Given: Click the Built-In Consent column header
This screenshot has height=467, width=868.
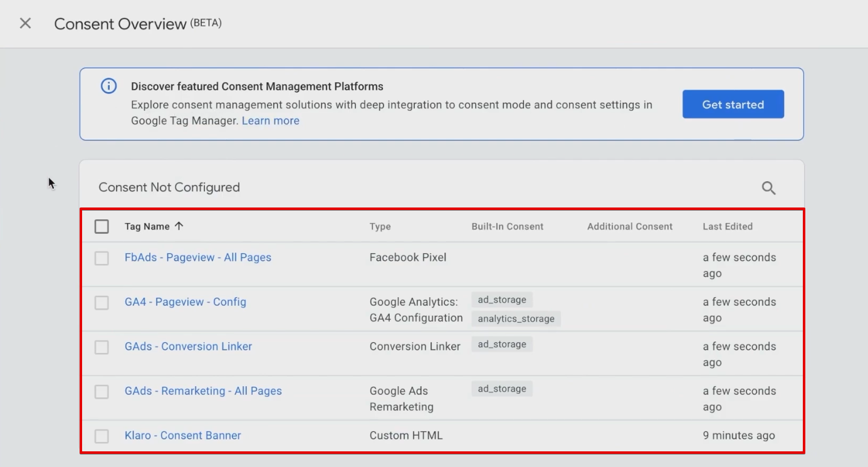Looking at the screenshot, I should tap(508, 227).
